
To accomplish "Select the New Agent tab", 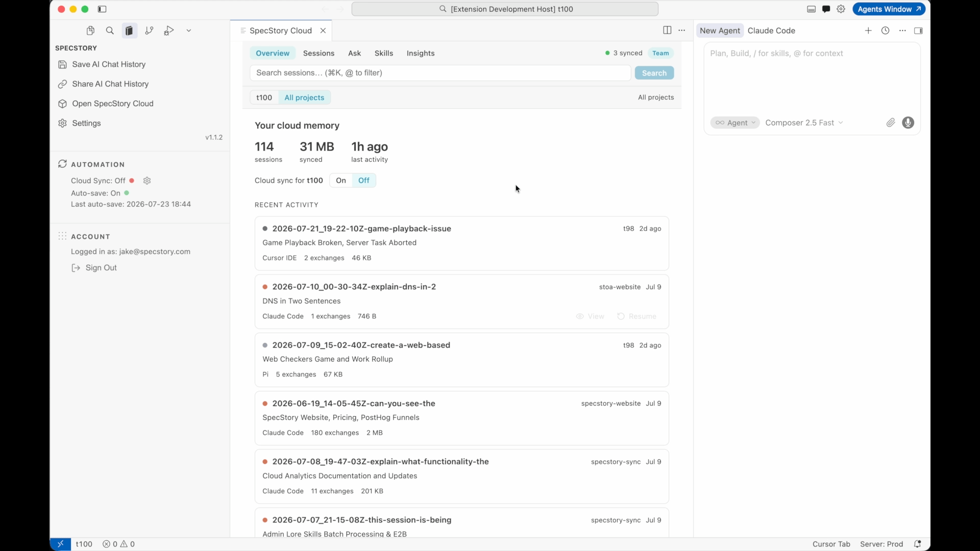I will [720, 31].
